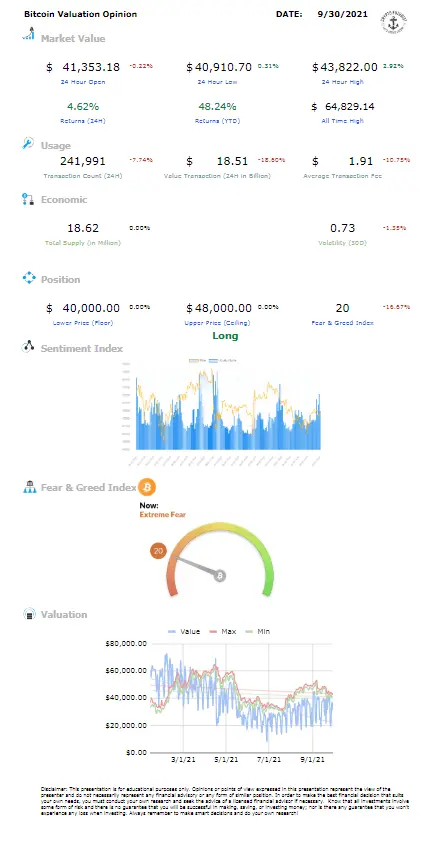This screenshot has height=841, width=441.
Task: Click the 43,822.00 high price
Action: pyautogui.click(x=349, y=67)
